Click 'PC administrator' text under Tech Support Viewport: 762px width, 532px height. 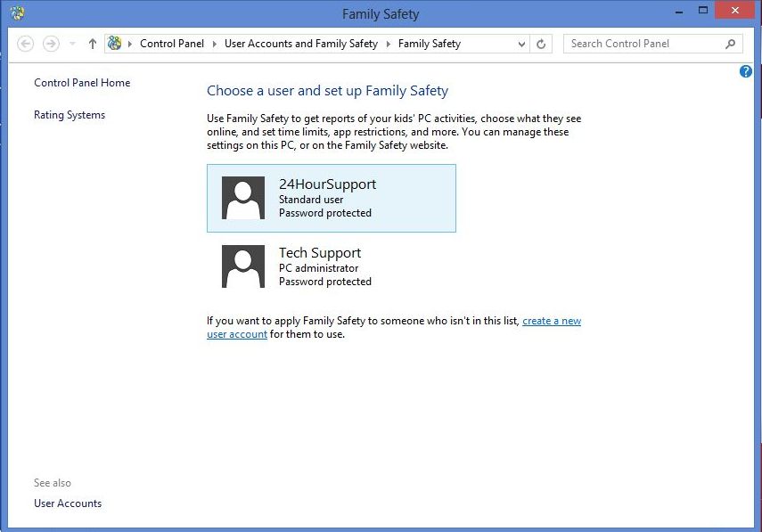click(x=318, y=268)
